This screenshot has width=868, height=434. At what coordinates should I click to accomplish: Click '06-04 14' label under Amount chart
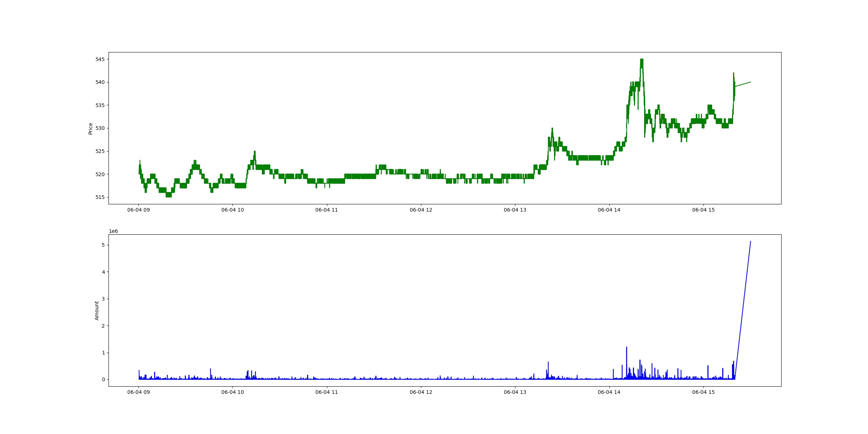tap(609, 392)
